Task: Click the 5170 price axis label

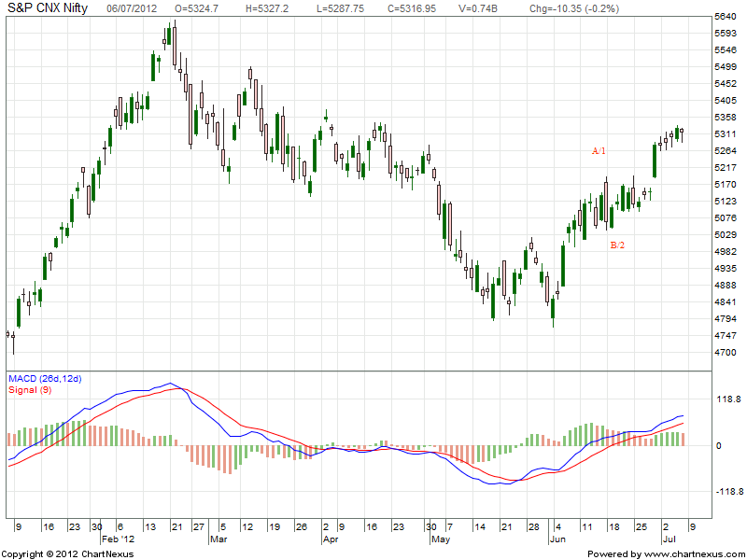Action: tap(726, 184)
